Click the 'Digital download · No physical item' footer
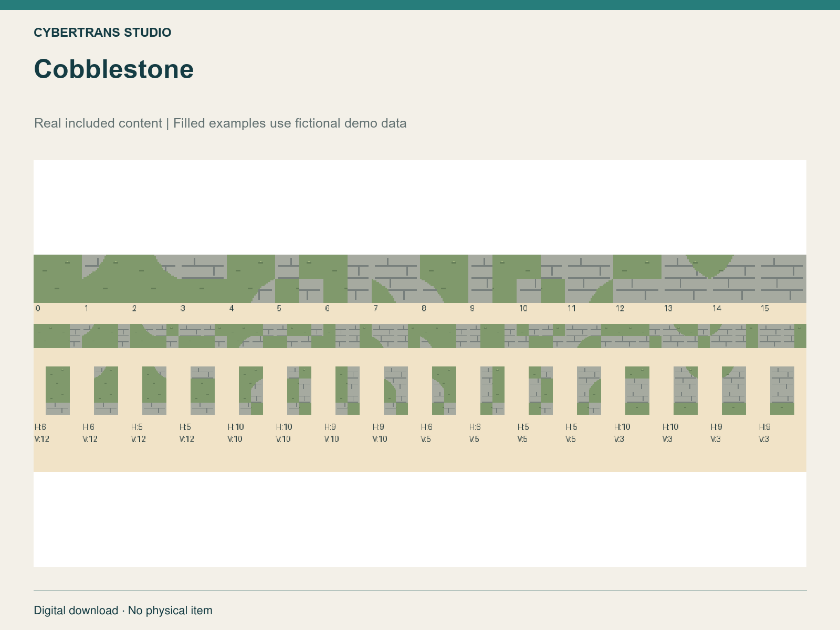Image resolution: width=840 pixels, height=630 pixels. pyautogui.click(x=123, y=611)
